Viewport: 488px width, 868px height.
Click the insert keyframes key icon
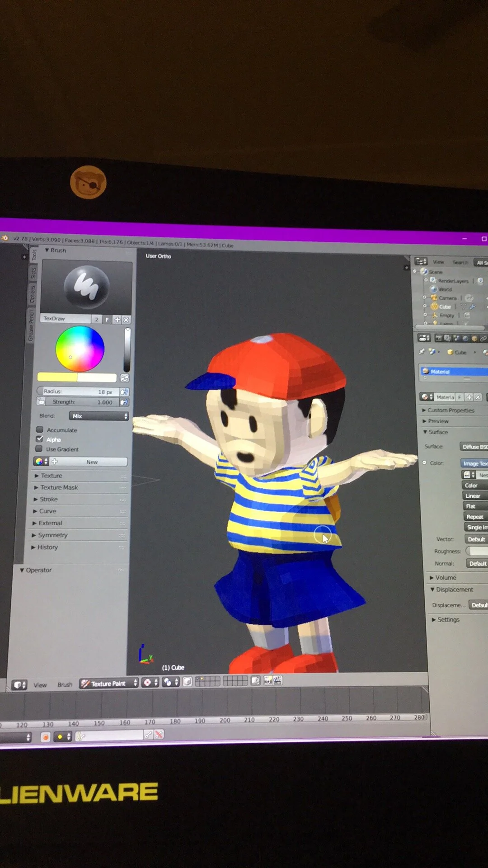(x=148, y=735)
